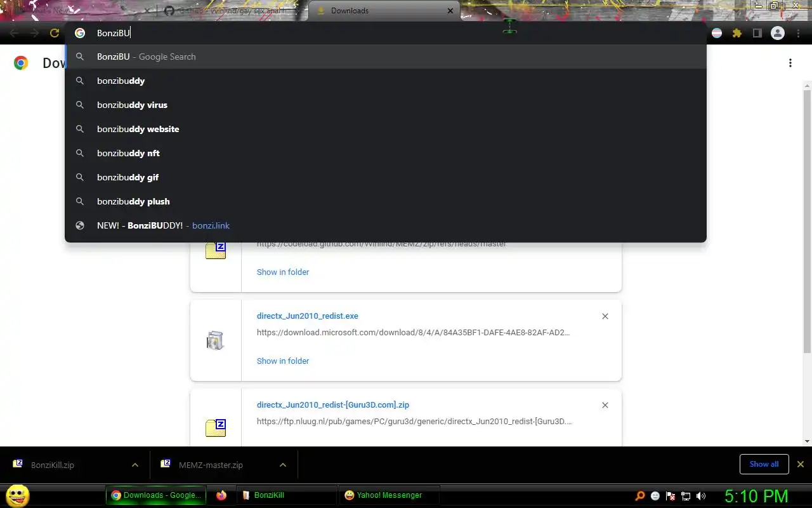Click the Show all downloads button
This screenshot has width=812, height=508.
(764, 464)
